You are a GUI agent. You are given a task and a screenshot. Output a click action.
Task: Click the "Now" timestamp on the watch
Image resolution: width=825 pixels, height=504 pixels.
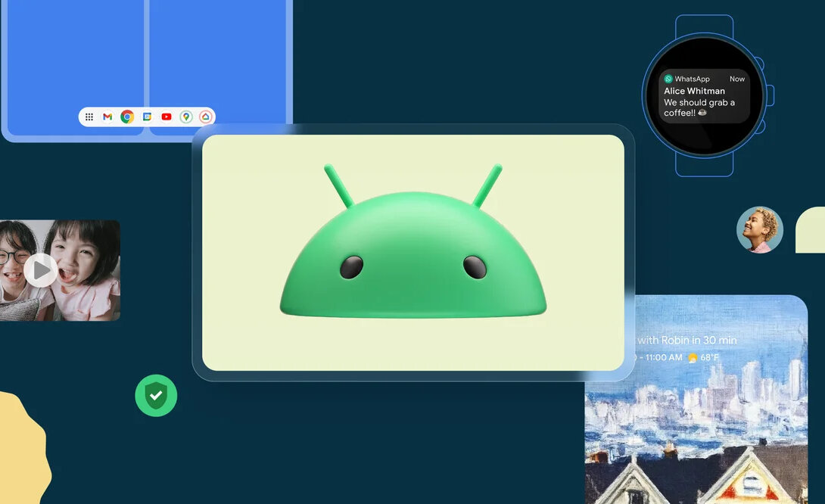click(737, 79)
